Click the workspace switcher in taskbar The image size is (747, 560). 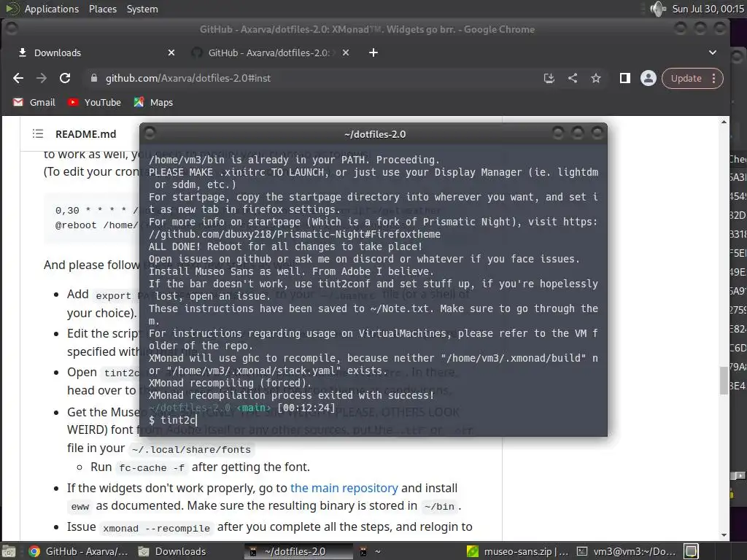coord(692,551)
